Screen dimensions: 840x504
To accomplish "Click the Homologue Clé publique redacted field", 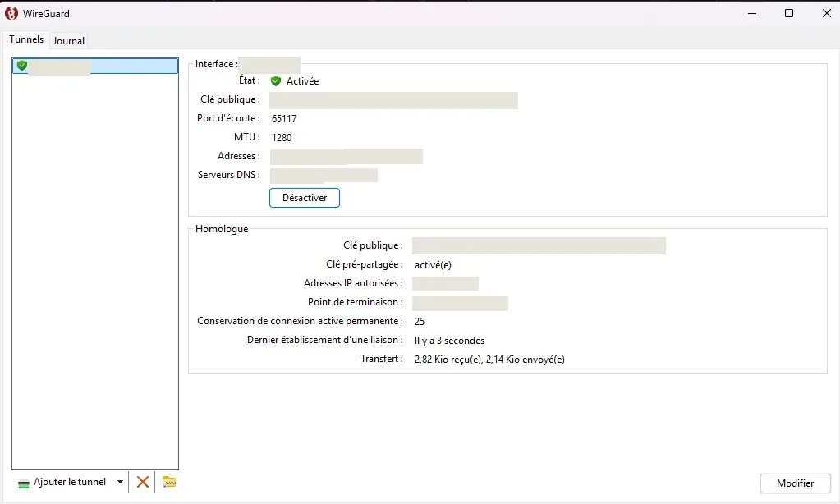I will coord(539,245).
